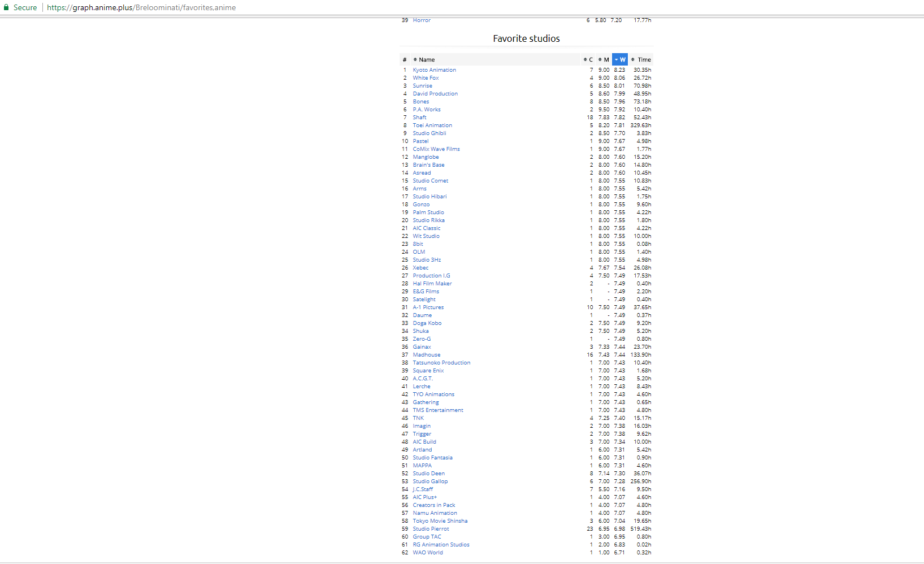
Task: Open Xebec studio link
Action: tap(420, 268)
